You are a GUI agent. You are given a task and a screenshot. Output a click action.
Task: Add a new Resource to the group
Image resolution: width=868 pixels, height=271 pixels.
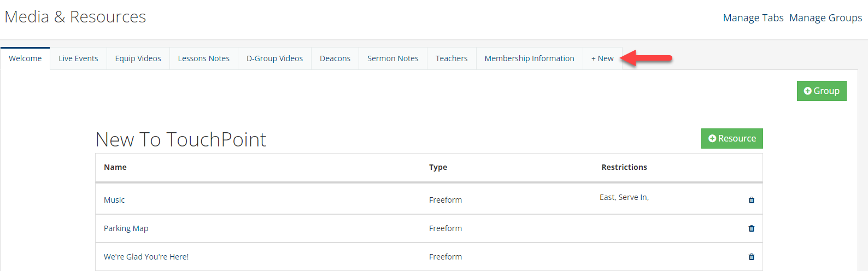732,138
